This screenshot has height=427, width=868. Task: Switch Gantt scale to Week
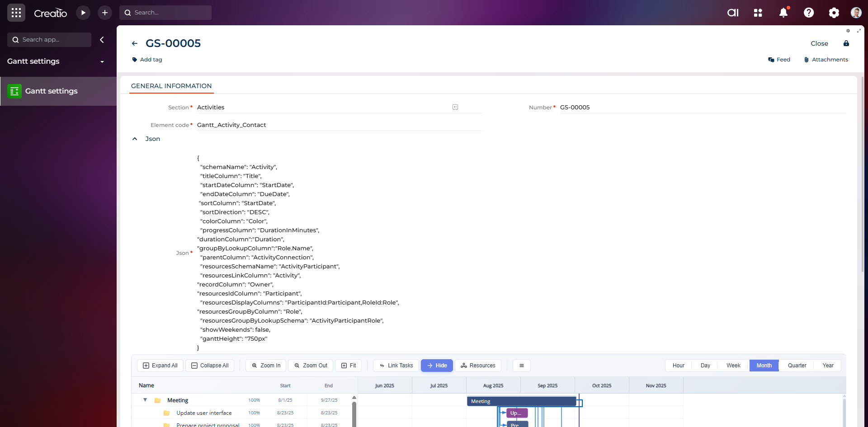click(733, 366)
